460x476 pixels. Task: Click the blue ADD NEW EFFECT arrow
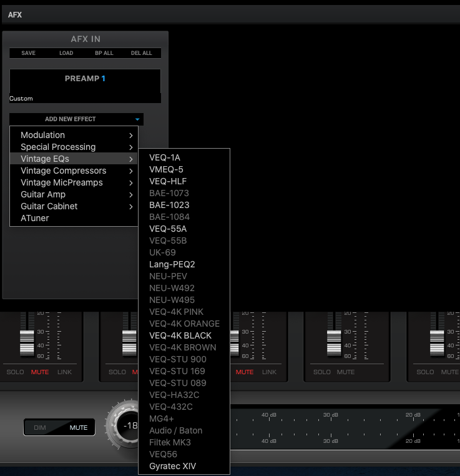(137, 119)
